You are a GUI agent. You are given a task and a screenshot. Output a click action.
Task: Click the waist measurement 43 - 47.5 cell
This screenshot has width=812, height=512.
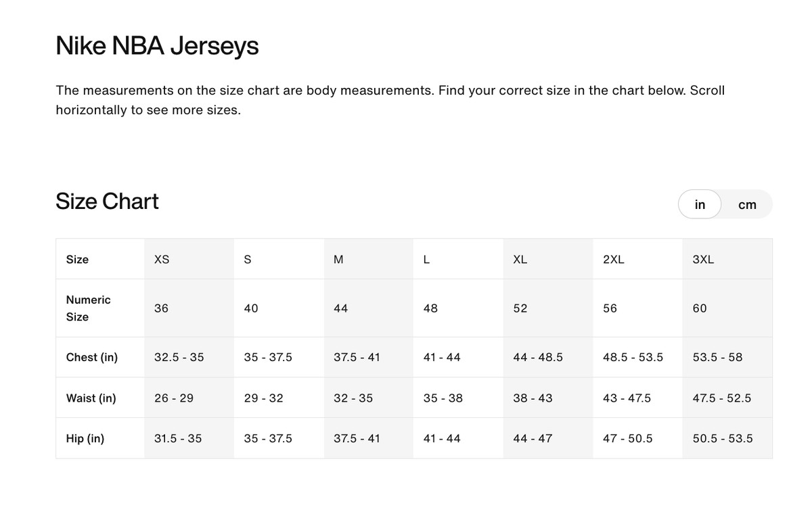point(627,398)
